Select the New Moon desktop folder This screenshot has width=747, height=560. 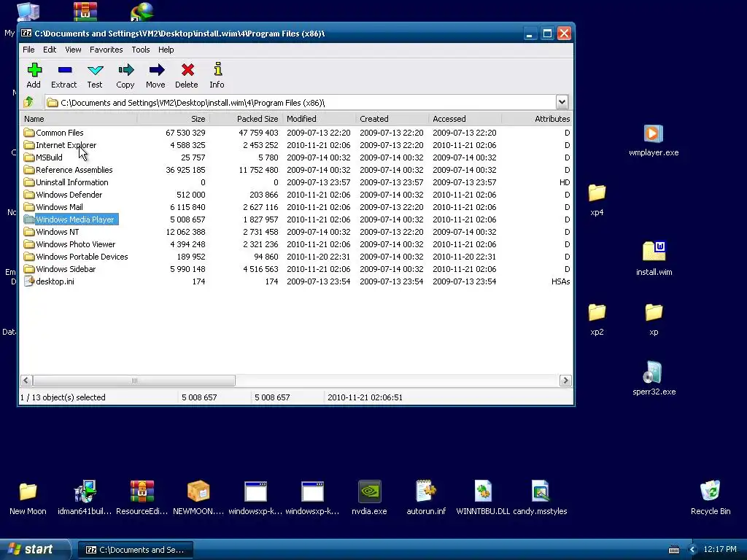click(28, 497)
